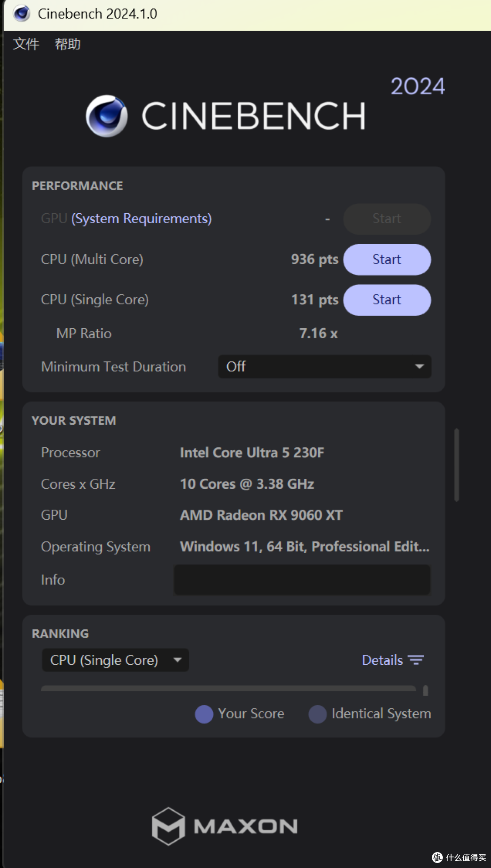The height and width of the screenshot is (868, 491).
Task: Click the Details filter lines icon
Action: (x=416, y=660)
